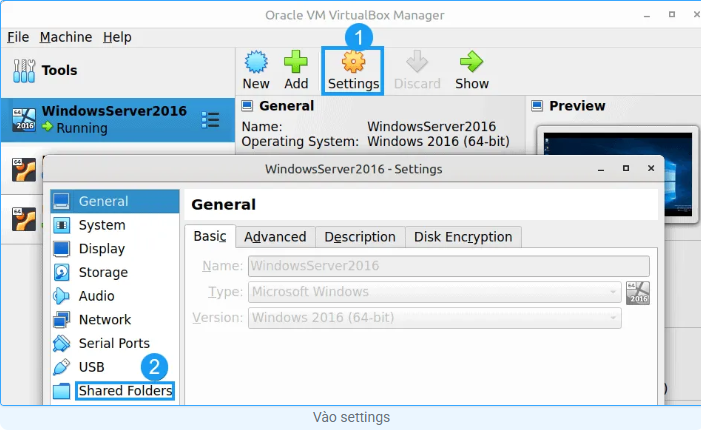Viewport: 701px width, 431px height.
Task: Click the green Add machine icon
Action: [x=296, y=62]
